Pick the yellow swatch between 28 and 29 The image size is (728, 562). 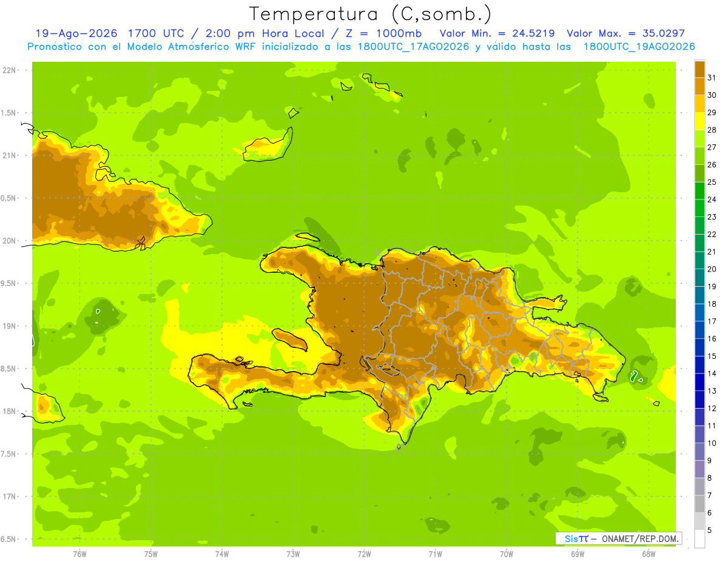699,121
